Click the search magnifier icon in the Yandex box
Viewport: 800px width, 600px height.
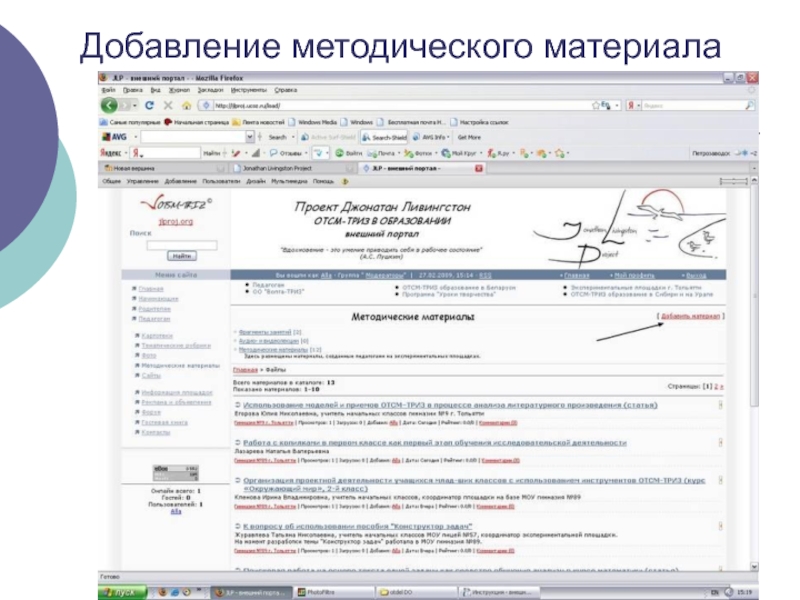[749, 106]
